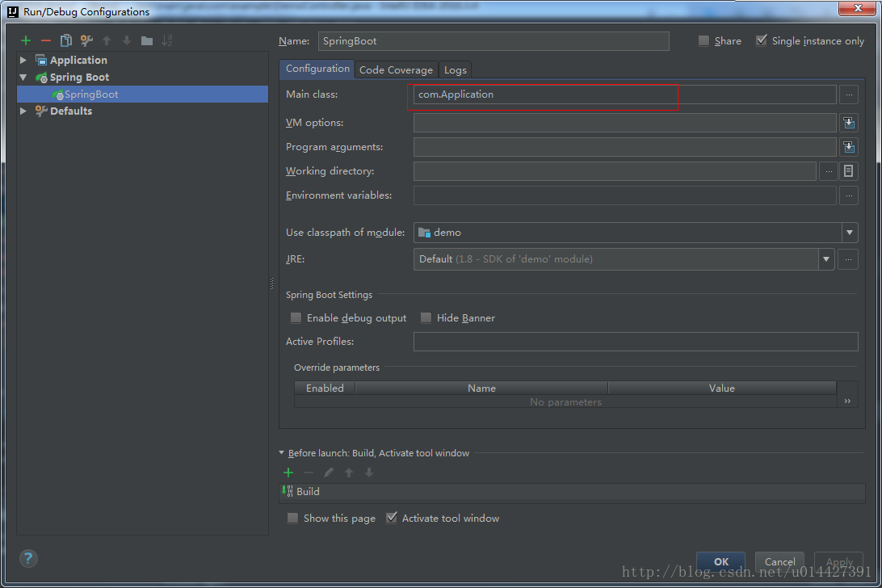Screen dimensions: 882x588
Task: Open the Use classpath of module dropdown
Action: click(x=849, y=233)
